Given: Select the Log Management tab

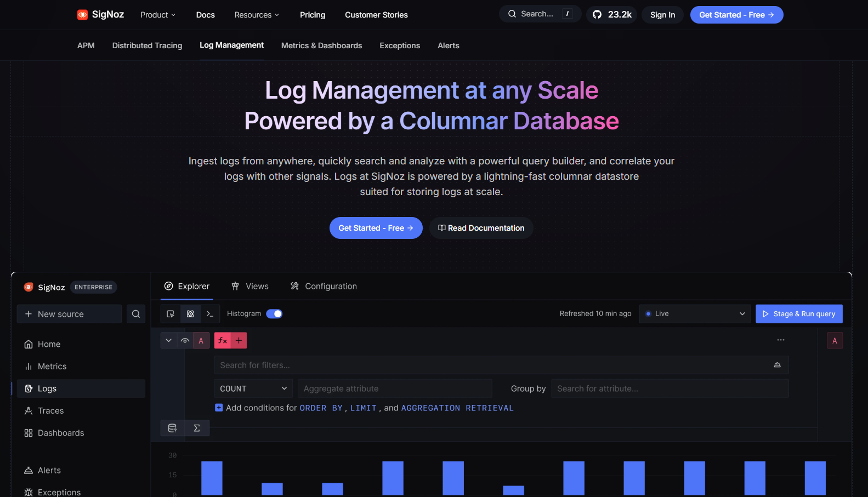Looking at the screenshot, I should [x=231, y=45].
